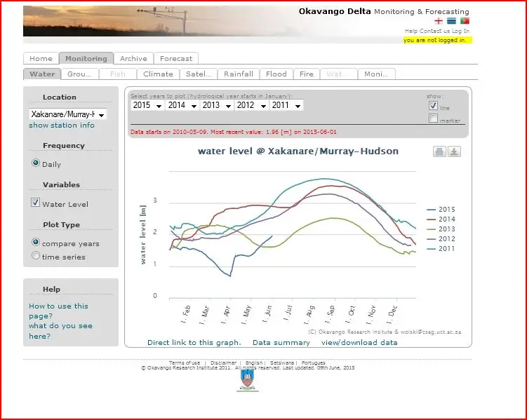This screenshot has width=527, height=420.
Task: Select the Portugal flag language icon
Action: (x=465, y=21)
